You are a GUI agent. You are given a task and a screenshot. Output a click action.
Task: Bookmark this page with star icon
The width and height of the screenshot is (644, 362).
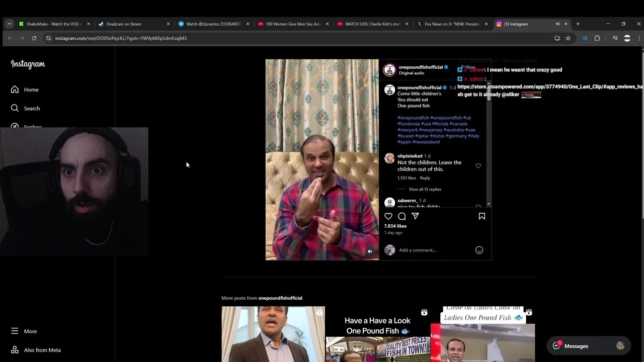[568, 38]
